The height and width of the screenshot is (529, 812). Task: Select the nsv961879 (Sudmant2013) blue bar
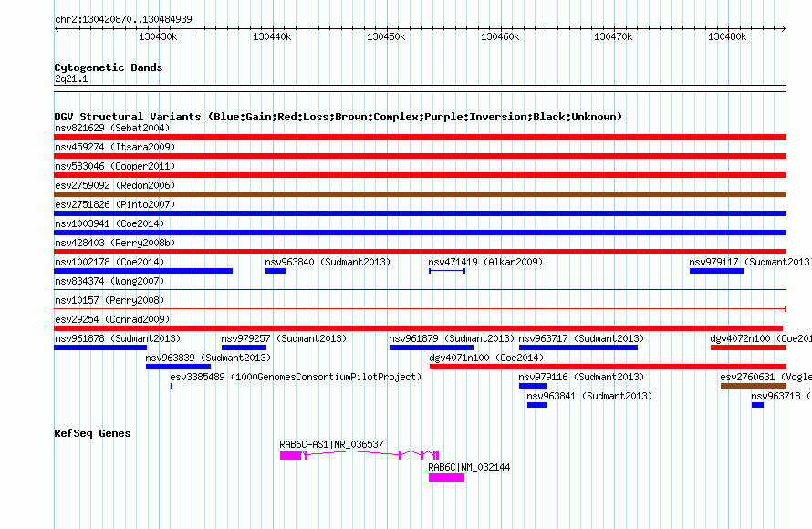click(432, 347)
